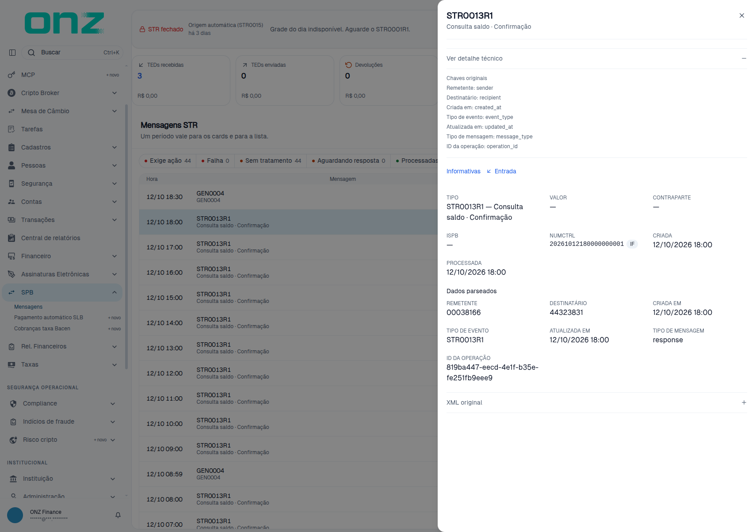
Task: Click the Central de relatórios icon
Action: pyautogui.click(x=11, y=238)
